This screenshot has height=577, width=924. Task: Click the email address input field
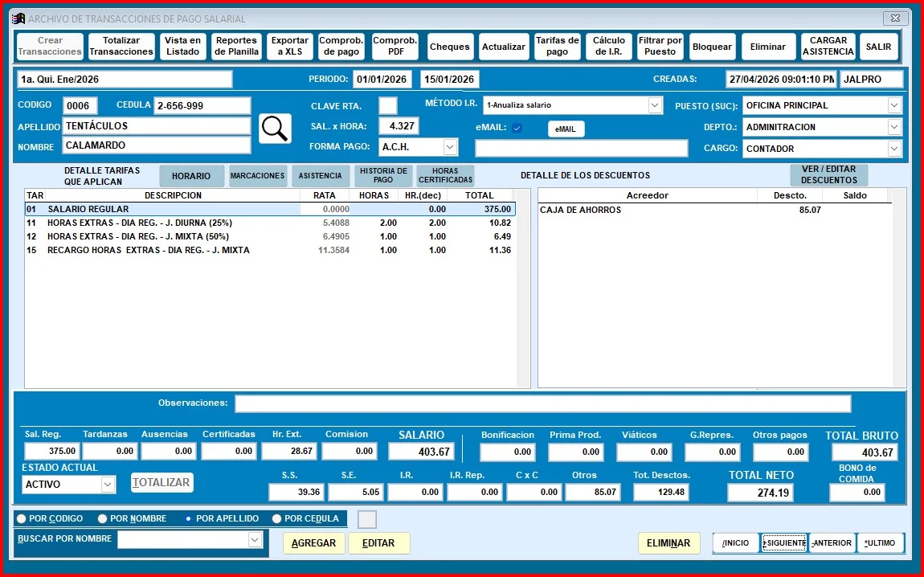point(582,149)
